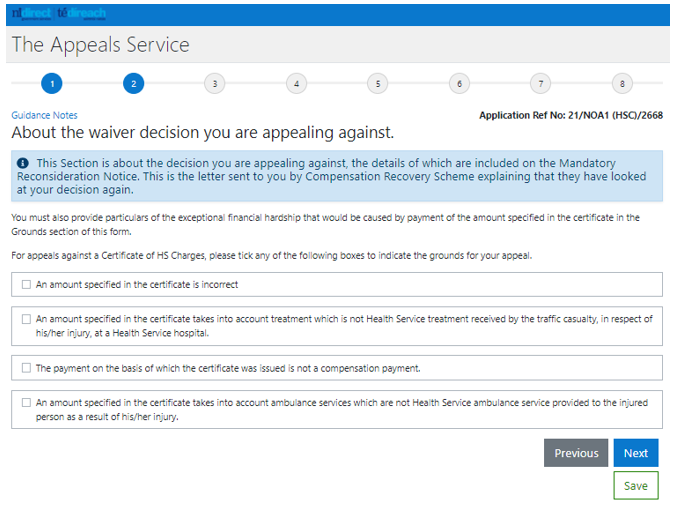Viewport: 675px width, 508px height.
Task: Check the not Health Service treatment box
Action: click(26, 319)
